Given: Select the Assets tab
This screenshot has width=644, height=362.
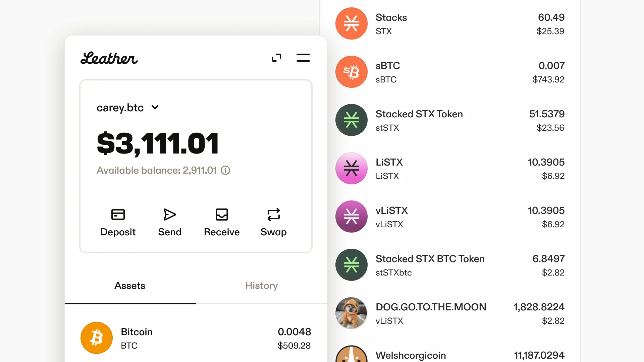Looking at the screenshot, I should coord(130,286).
